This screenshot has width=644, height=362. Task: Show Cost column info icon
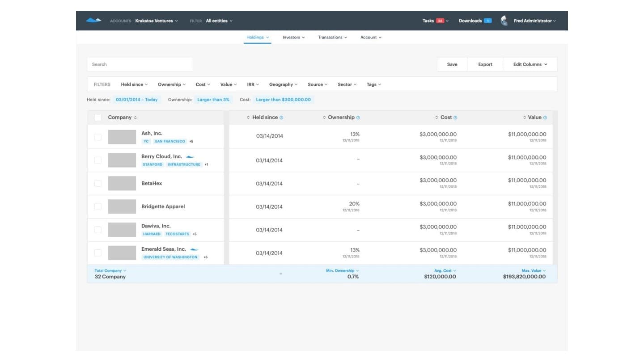tap(455, 118)
